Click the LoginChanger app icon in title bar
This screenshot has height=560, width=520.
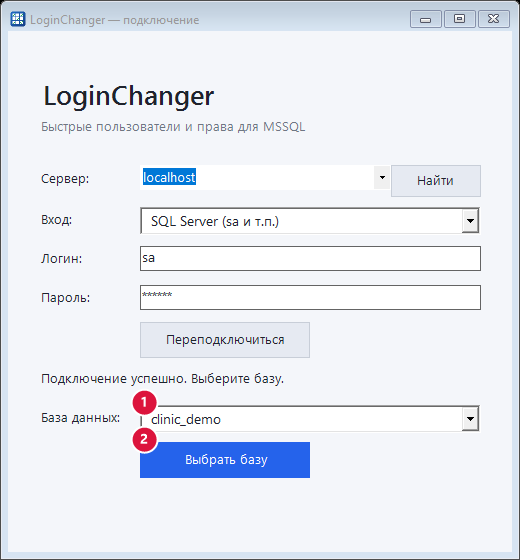tap(18, 19)
